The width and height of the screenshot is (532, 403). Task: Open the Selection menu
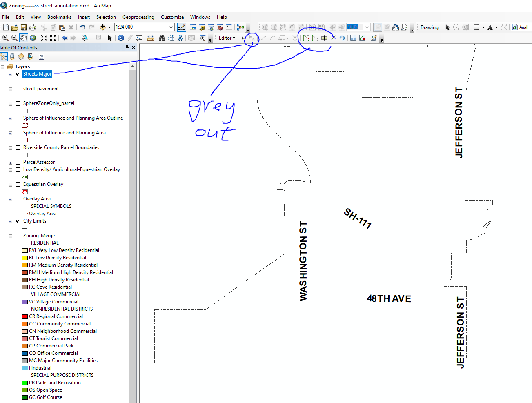tap(106, 17)
